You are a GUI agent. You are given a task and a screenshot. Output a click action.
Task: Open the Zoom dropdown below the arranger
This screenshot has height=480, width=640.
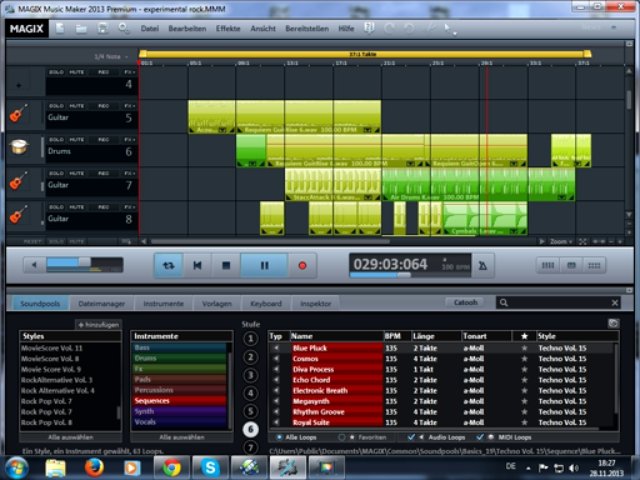(x=564, y=241)
